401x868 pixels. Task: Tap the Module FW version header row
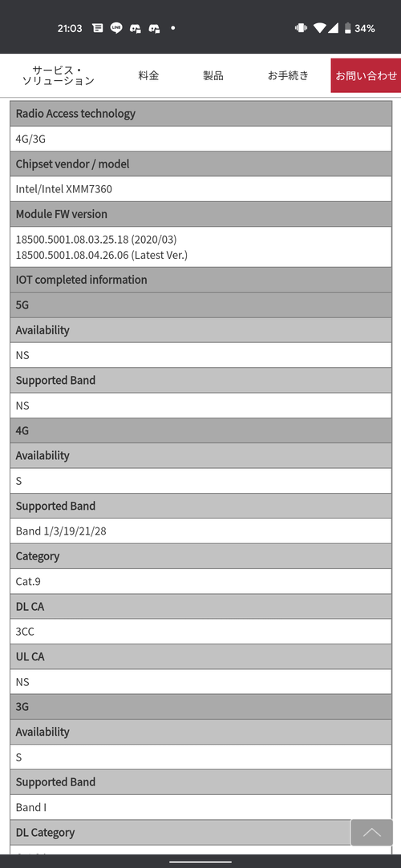pos(200,214)
